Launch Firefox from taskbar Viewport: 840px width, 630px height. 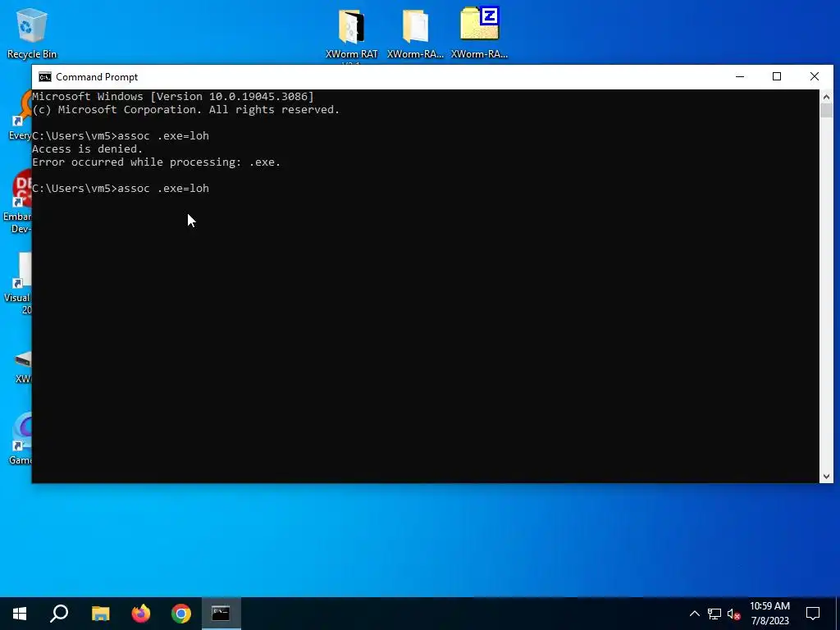click(x=141, y=614)
